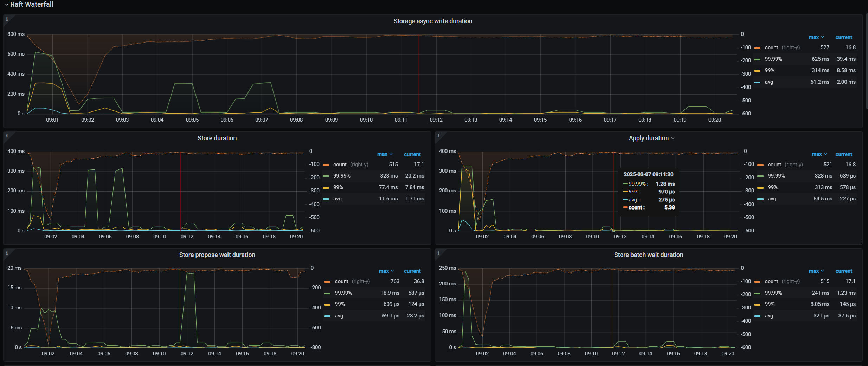
Task: Click info icon on Apply duration panel
Action: pyautogui.click(x=438, y=136)
